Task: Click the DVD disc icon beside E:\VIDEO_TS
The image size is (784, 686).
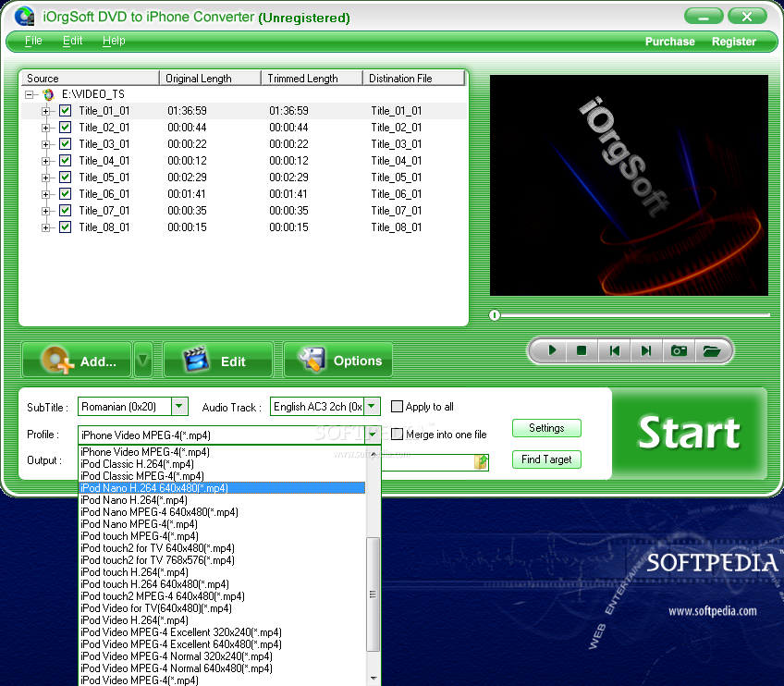Action: (x=48, y=94)
